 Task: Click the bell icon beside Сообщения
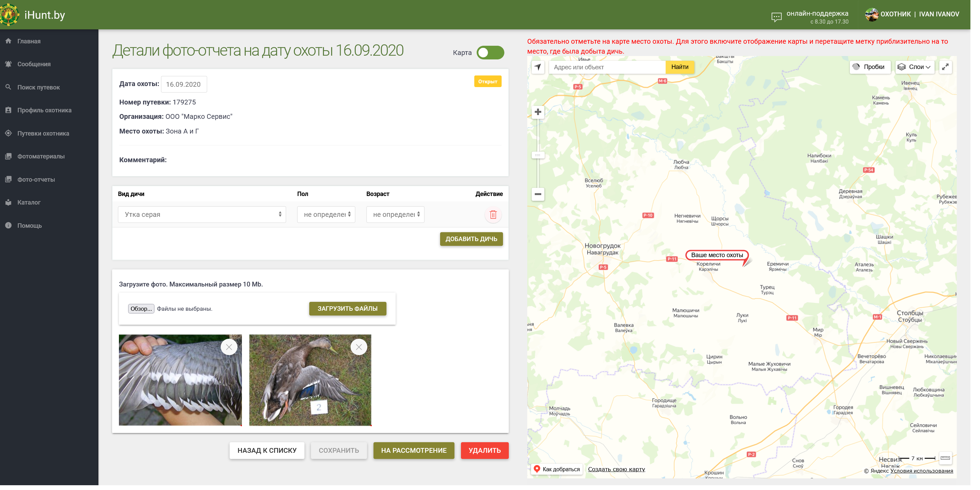8,64
